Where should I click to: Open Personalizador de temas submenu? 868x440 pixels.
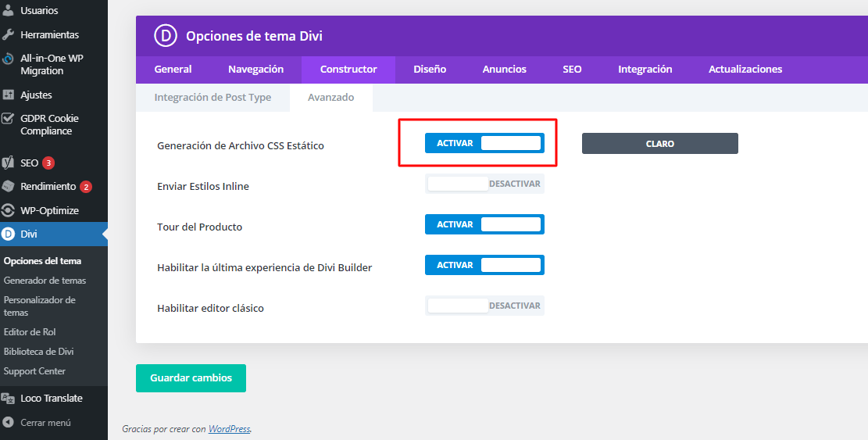tap(40, 306)
